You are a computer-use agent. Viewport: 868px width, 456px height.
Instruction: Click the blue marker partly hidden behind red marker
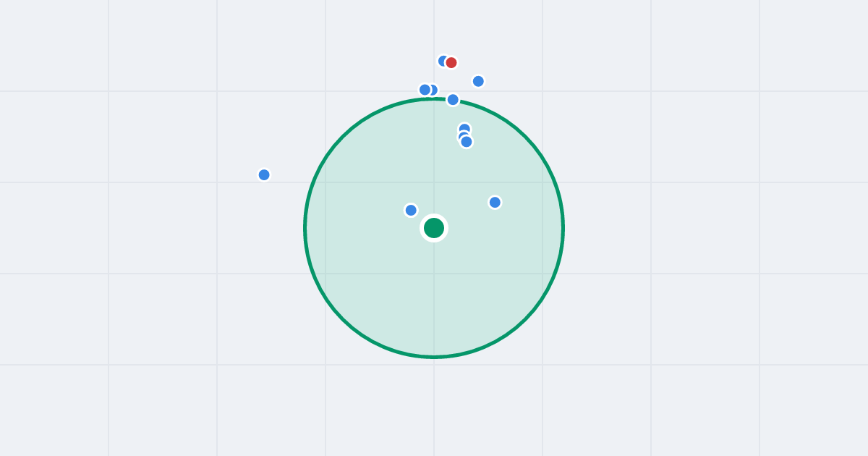tap(443, 61)
